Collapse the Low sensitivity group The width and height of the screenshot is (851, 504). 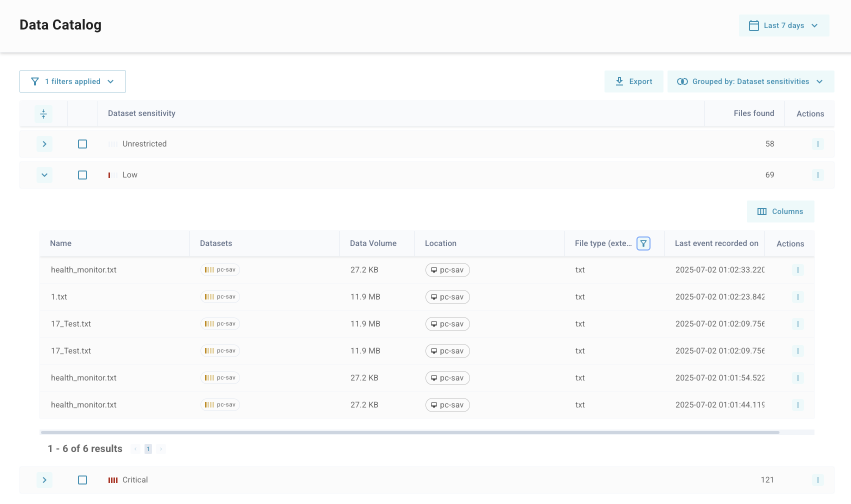pos(44,175)
